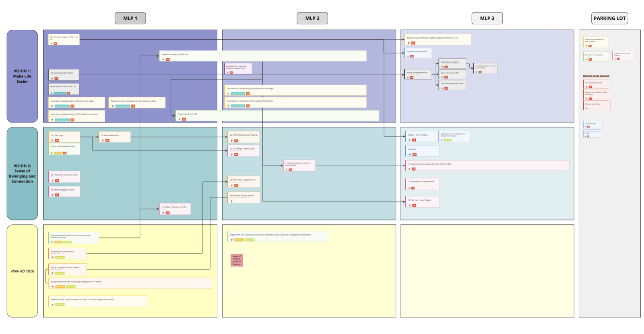The width and height of the screenshot is (644, 334).
Task: Click Enterprise Widgets tag on Consolidated To-do widget card
Action: pos(238,93)
